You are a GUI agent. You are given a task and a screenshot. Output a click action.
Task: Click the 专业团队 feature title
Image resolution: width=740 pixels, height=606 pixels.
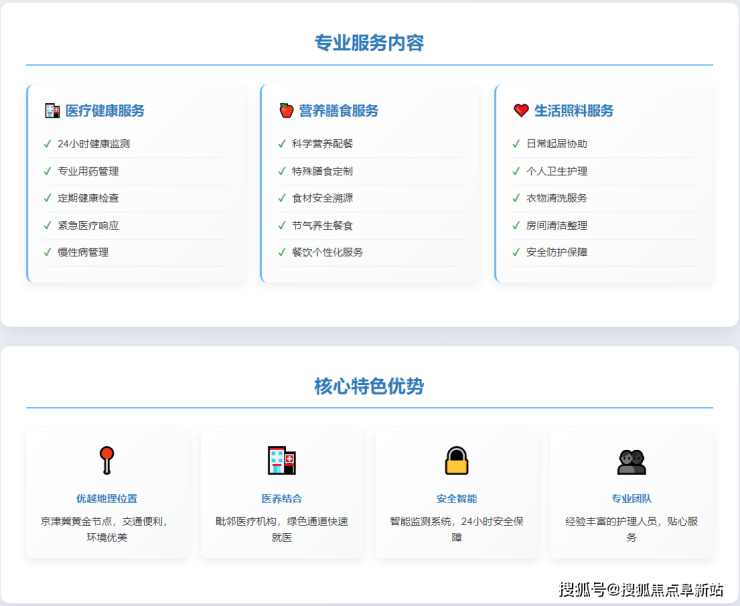[x=631, y=498]
